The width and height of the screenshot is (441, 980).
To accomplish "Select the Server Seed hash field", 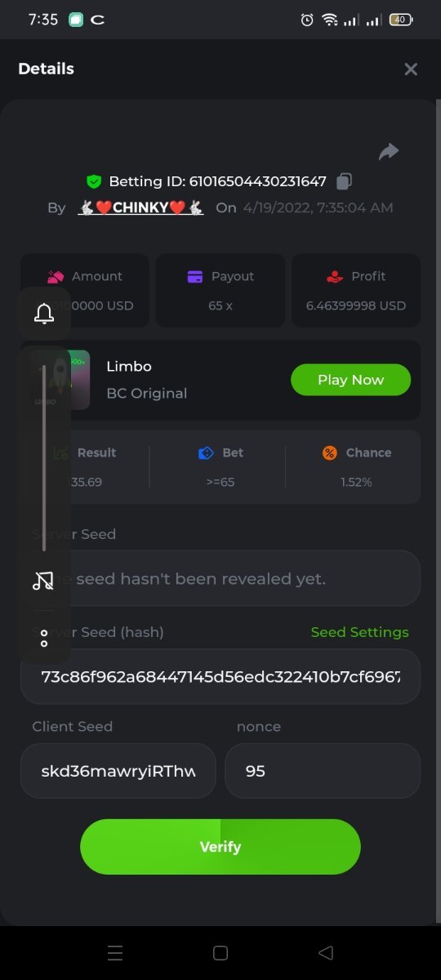I will pos(220,676).
